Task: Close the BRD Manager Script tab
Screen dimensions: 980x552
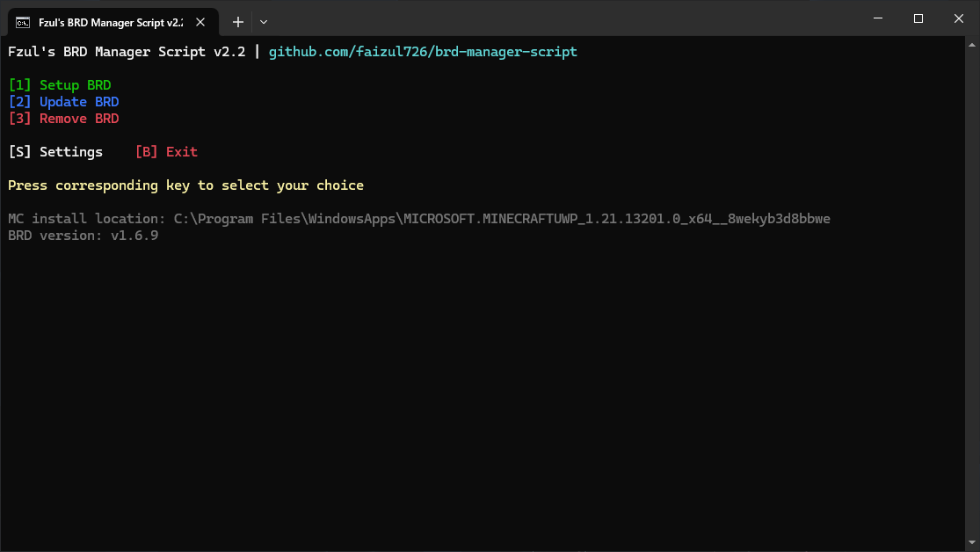Action: 201,21
